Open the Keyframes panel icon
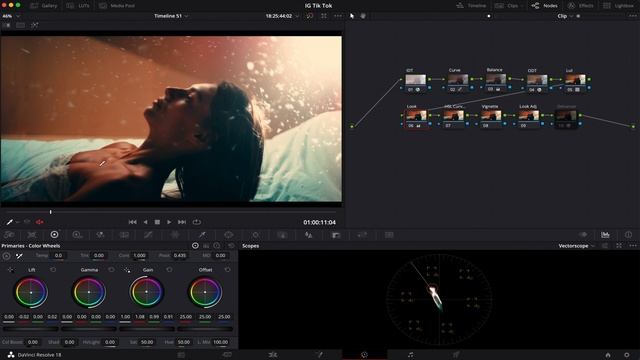Screen dimensions: 640x360 [x=583, y=235]
